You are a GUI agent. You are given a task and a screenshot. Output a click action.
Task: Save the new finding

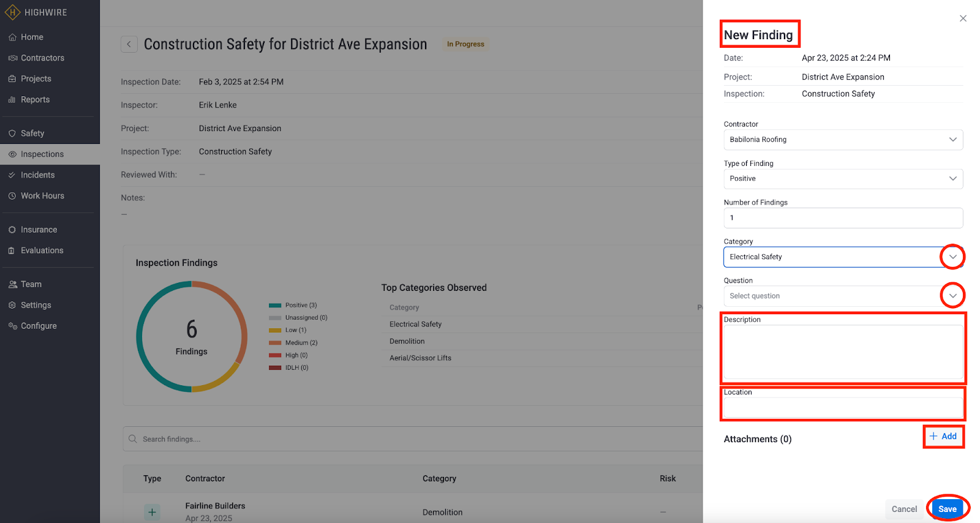point(947,509)
